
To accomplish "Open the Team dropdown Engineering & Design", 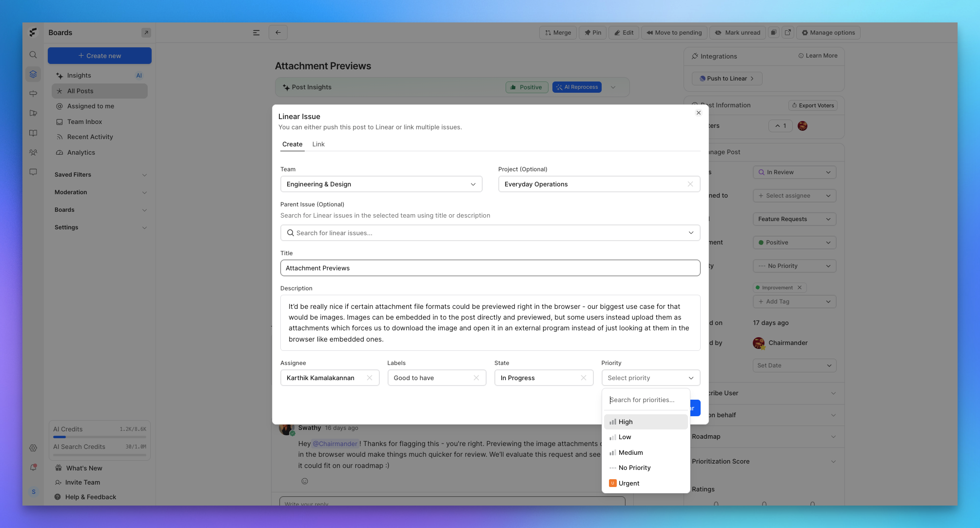I will pos(381,184).
